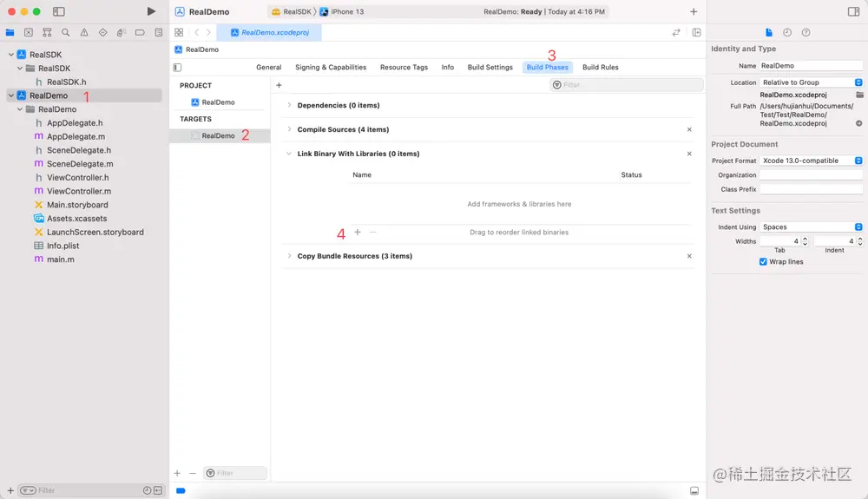868x499 pixels.
Task: Show the Quick Help inspector
Action: click(x=806, y=33)
